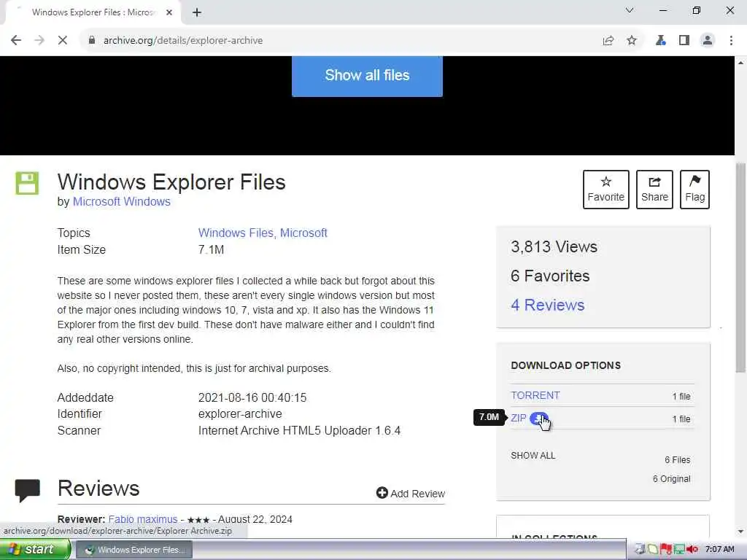Open Chrome Labs flask icon

(x=660, y=41)
